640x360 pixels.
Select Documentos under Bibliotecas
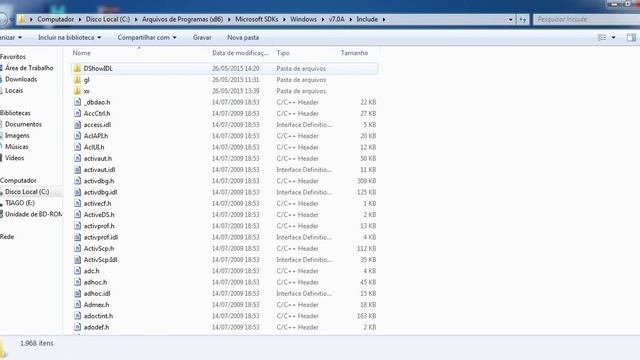click(x=23, y=124)
